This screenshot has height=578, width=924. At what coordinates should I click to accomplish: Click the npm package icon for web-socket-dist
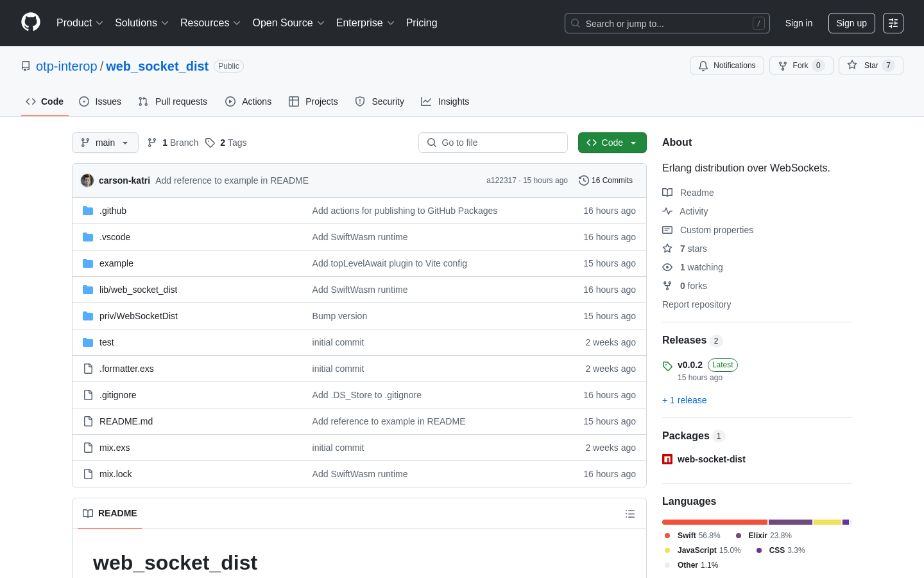coord(667,459)
